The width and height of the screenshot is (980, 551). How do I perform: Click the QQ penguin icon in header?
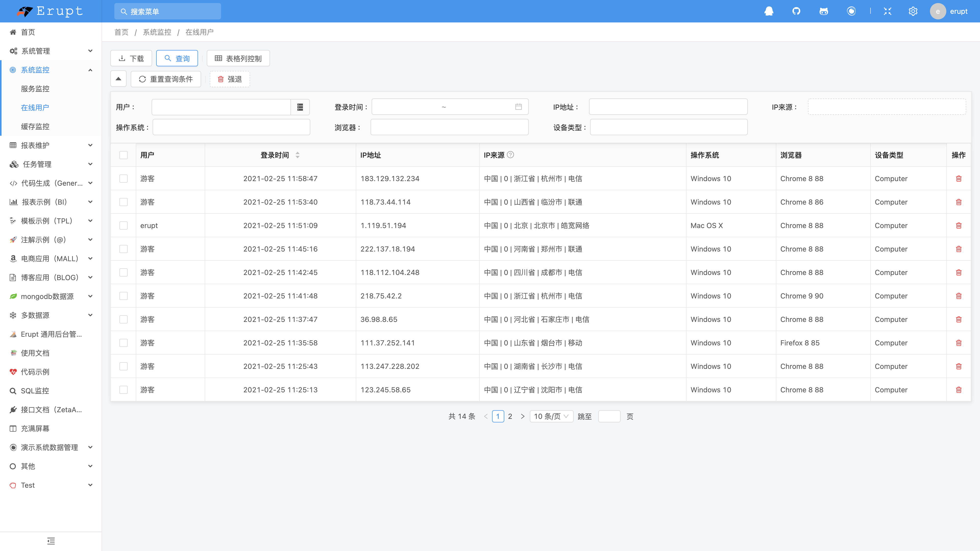(769, 11)
